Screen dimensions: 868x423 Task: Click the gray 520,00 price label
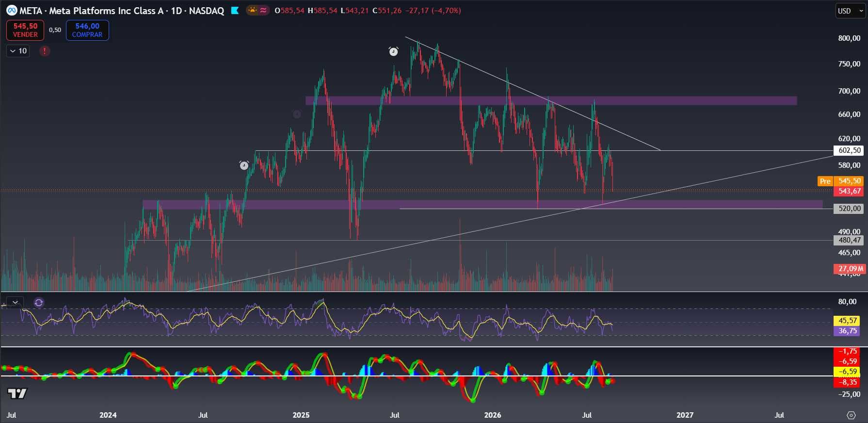point(850,209)
